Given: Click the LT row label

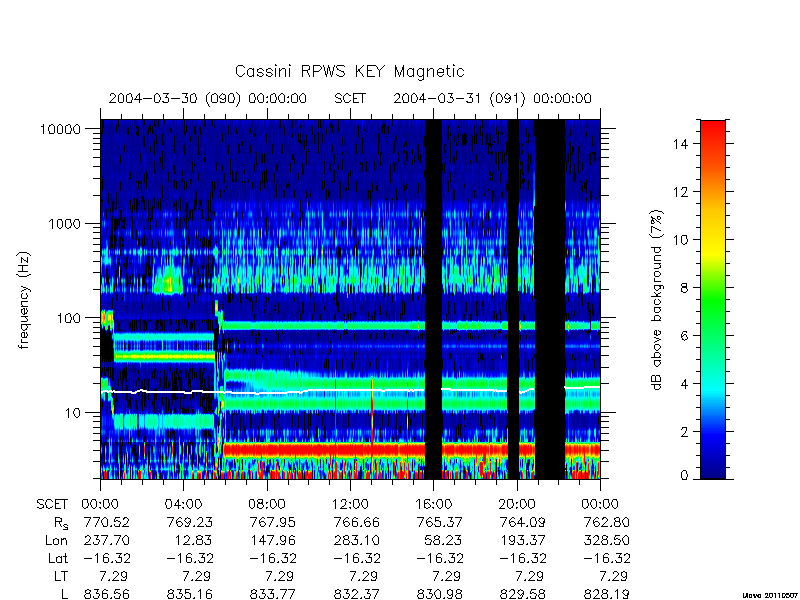Looking at the screenshot, I should point(61,577).
